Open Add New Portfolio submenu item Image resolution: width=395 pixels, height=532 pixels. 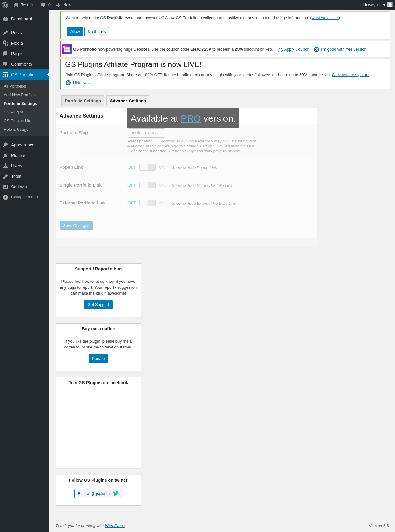pos(20,95)
